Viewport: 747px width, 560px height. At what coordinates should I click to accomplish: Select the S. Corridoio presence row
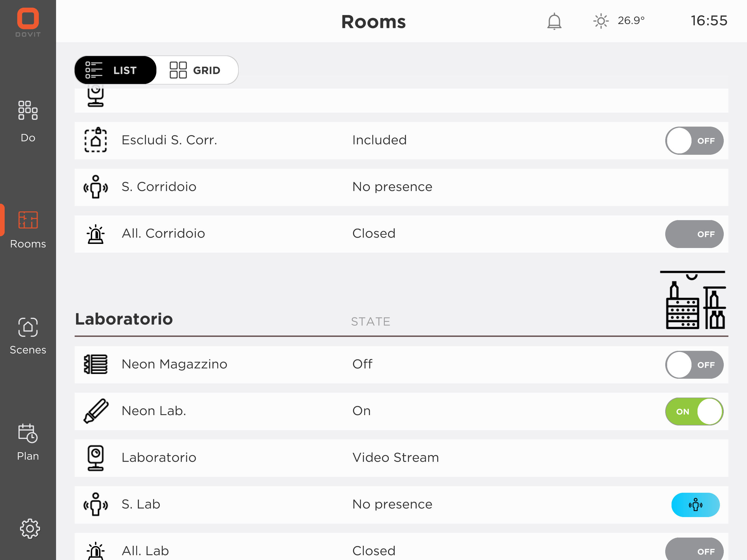[401, 187]
